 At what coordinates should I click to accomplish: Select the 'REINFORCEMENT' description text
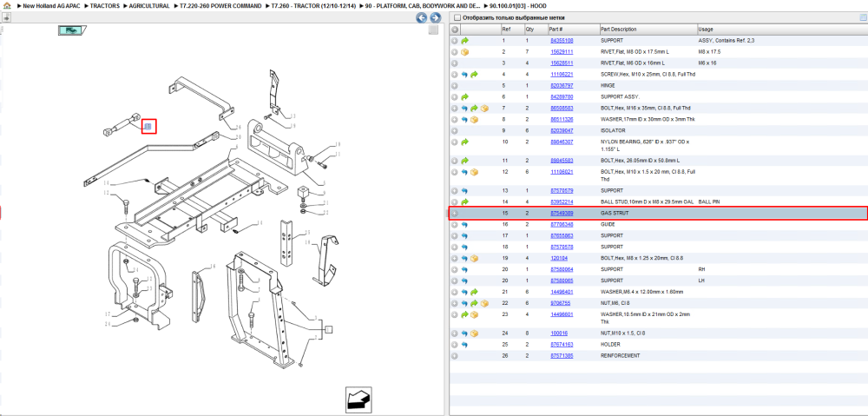click(620, 355)
